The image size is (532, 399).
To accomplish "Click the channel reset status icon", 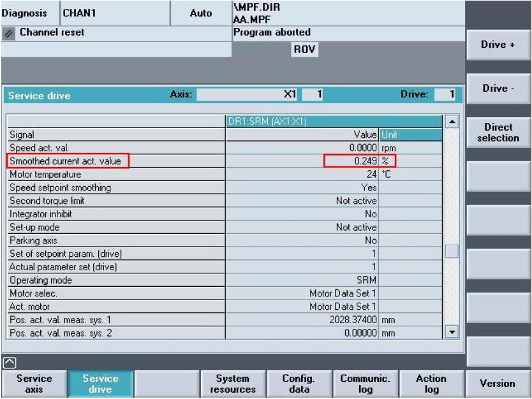I will [9, 34].
